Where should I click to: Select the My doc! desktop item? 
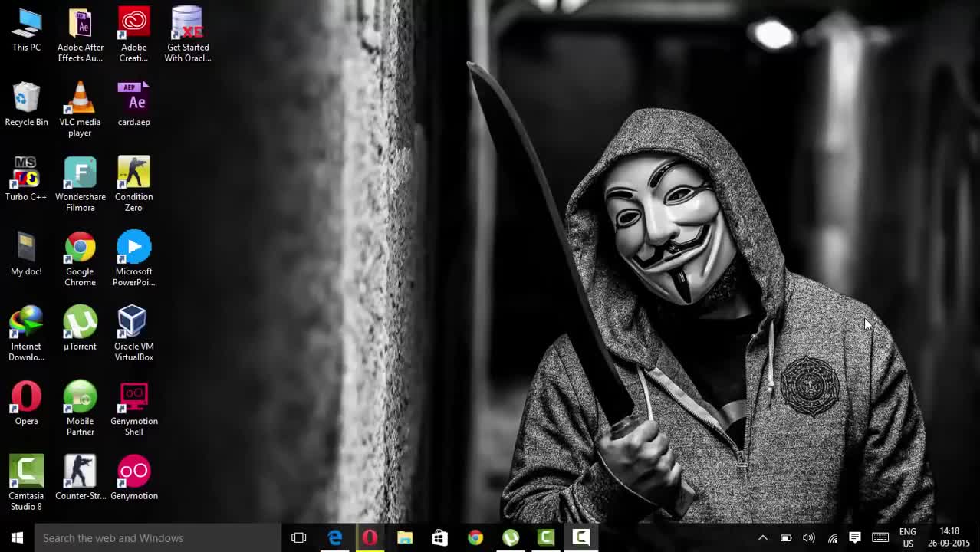click(26, 255)
